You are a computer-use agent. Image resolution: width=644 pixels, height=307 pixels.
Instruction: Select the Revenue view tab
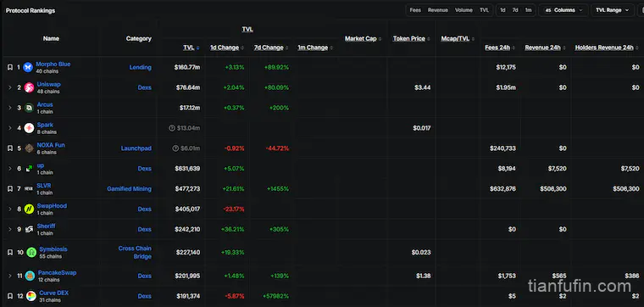[438, 10]
